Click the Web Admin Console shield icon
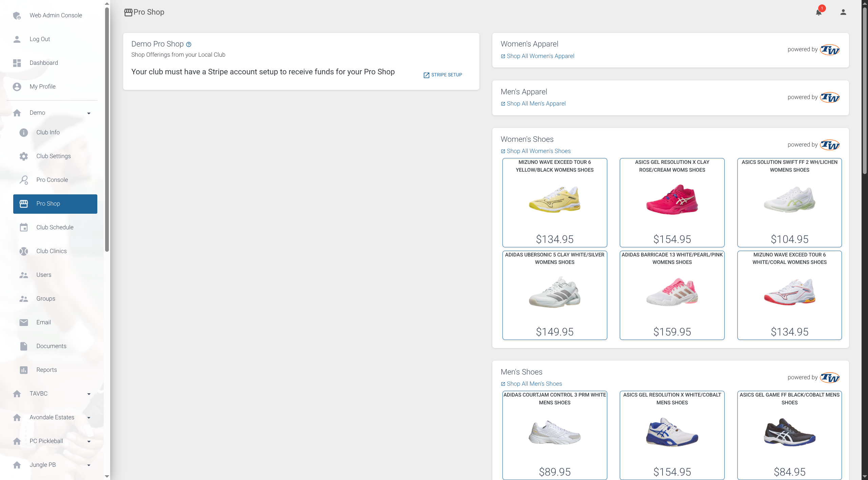The height and width of the screenshot is (480, 868). point(17,16)
